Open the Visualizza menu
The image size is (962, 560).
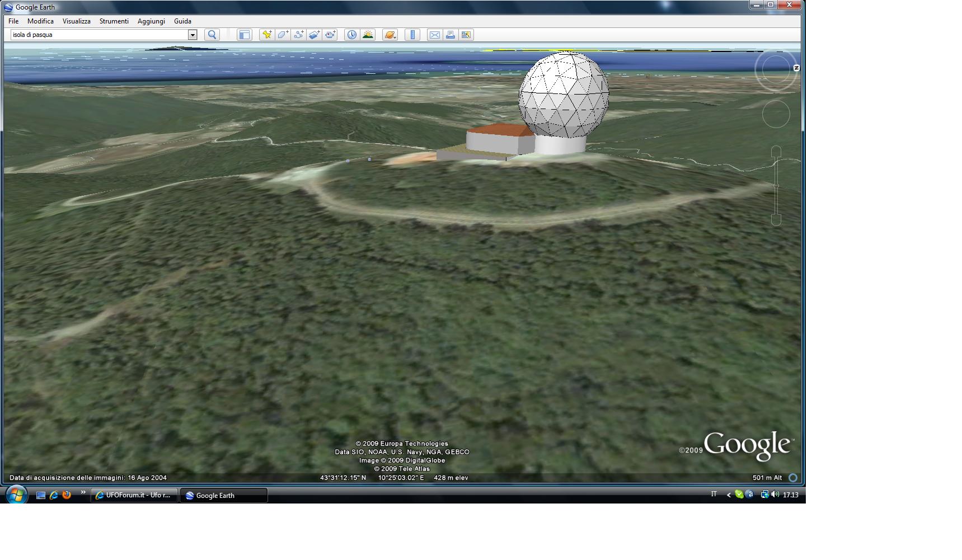[x=76, y=21]
